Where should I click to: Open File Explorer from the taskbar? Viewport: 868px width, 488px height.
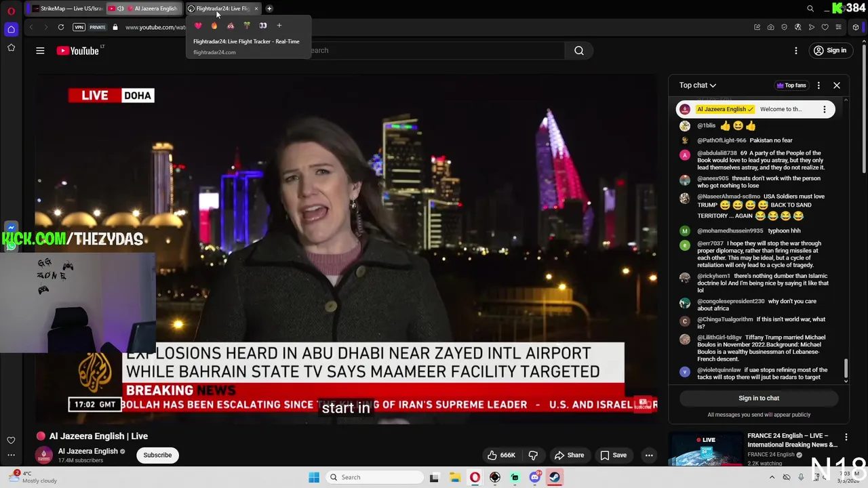pyautogui.click(x=454, y=477)
